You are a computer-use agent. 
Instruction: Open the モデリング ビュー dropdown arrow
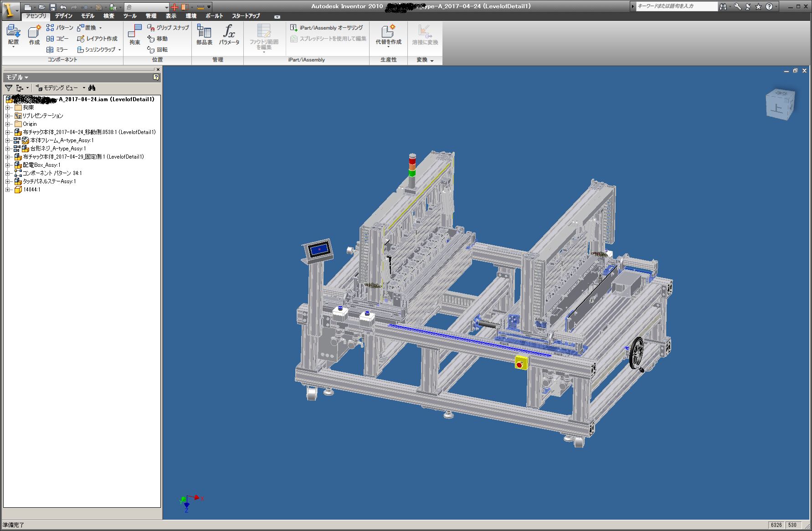click(x=84, y=88)
